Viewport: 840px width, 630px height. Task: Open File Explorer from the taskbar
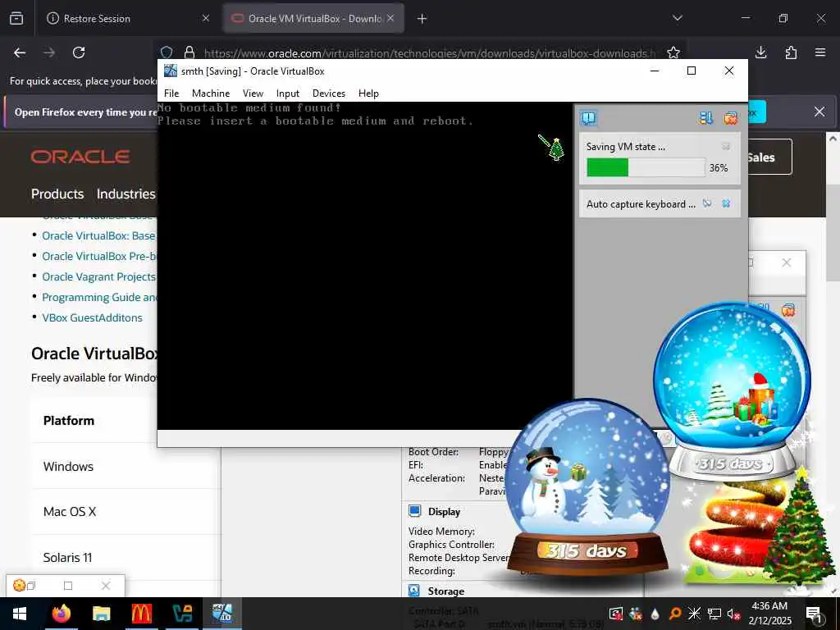point(101,614)
